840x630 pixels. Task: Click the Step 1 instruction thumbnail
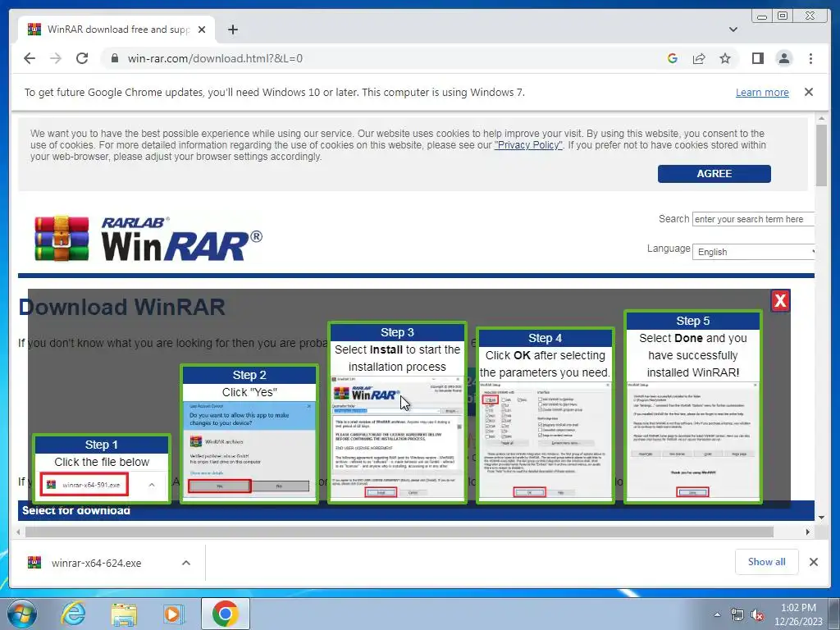click(102, 468)
